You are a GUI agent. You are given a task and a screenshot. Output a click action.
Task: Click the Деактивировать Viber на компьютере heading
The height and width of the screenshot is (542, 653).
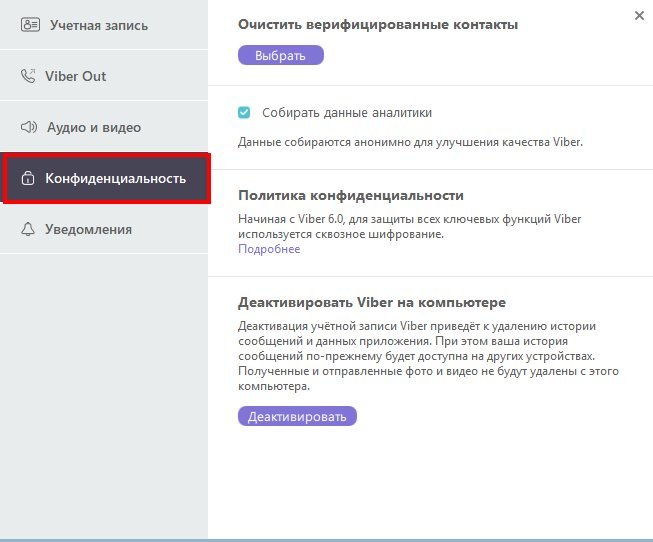click(x=372, y=302)
